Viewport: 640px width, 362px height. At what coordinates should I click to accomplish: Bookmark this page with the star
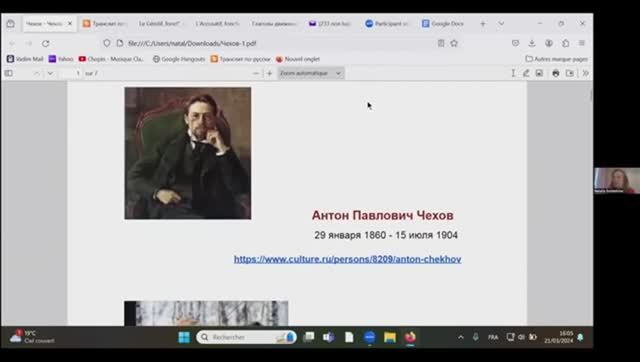tap(454, 43)
